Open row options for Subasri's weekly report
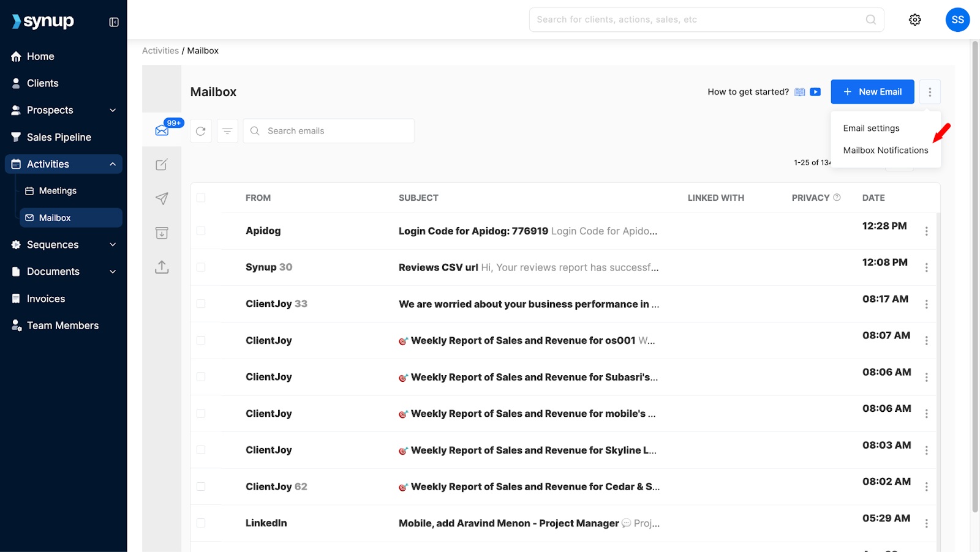980x552 pixels. tap(926, 377)
